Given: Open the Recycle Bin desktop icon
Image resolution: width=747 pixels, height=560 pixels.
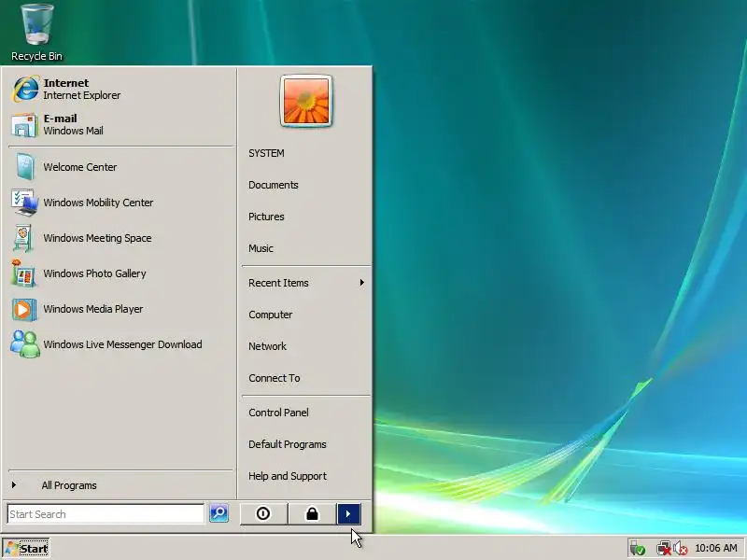Looking at the screenshot, I should point(36,33).
